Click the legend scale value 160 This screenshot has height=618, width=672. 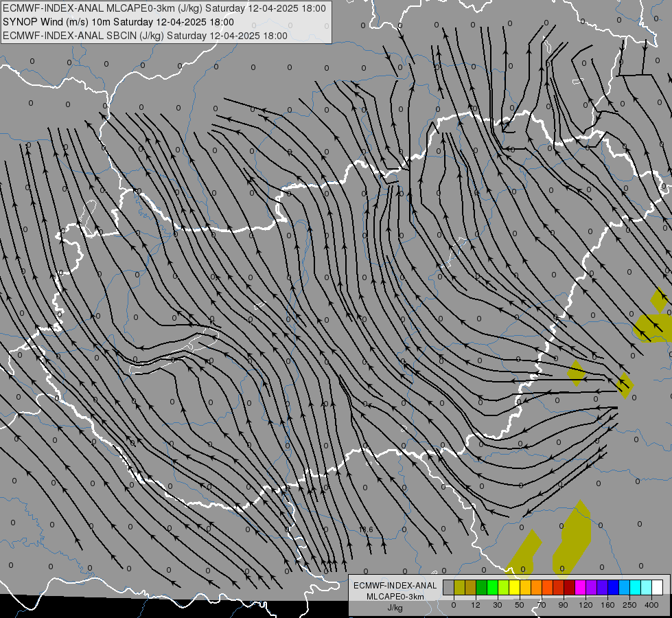[607, 605]
